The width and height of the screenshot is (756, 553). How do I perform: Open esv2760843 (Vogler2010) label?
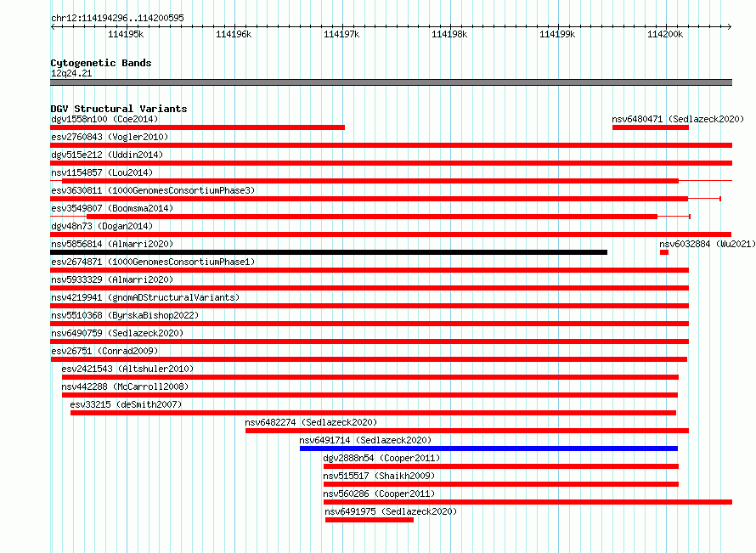tap(110, 137)
